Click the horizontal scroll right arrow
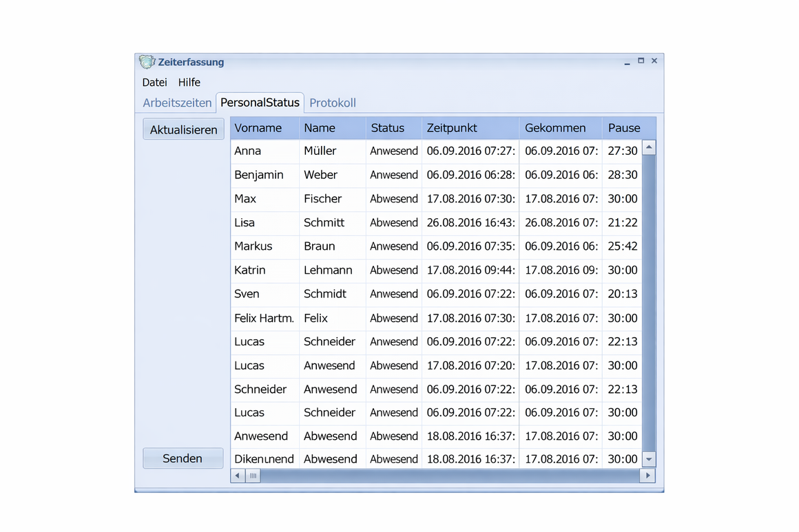The height and width of the screenshot is (532, 799). (647, 476)
